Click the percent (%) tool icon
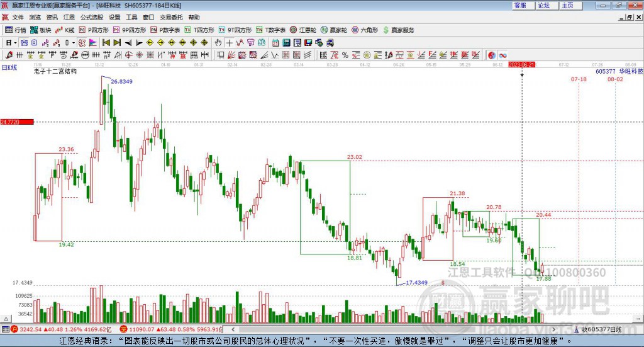644x347 pixels. click(x=345, y=55)
